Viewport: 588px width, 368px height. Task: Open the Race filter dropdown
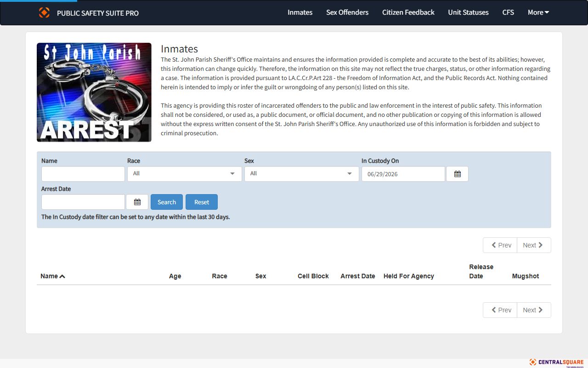185,174
